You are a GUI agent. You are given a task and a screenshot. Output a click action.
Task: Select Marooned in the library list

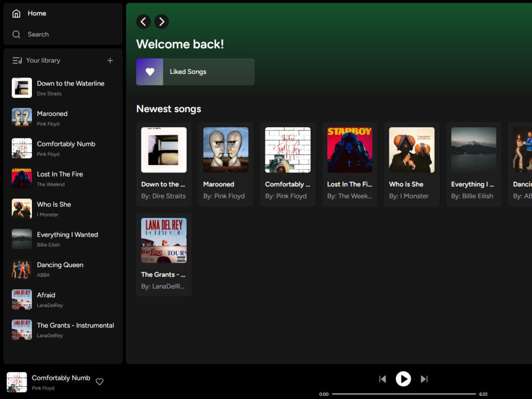point(63,118)
